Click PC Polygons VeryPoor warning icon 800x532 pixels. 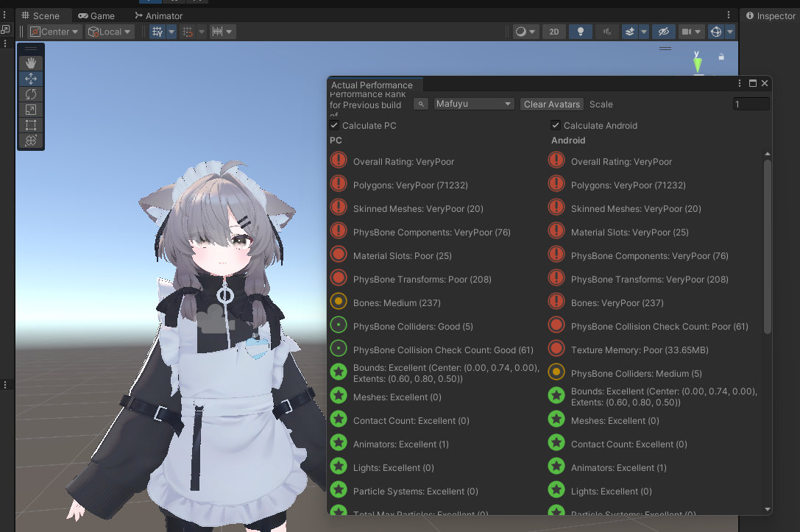tap(339, 184)
